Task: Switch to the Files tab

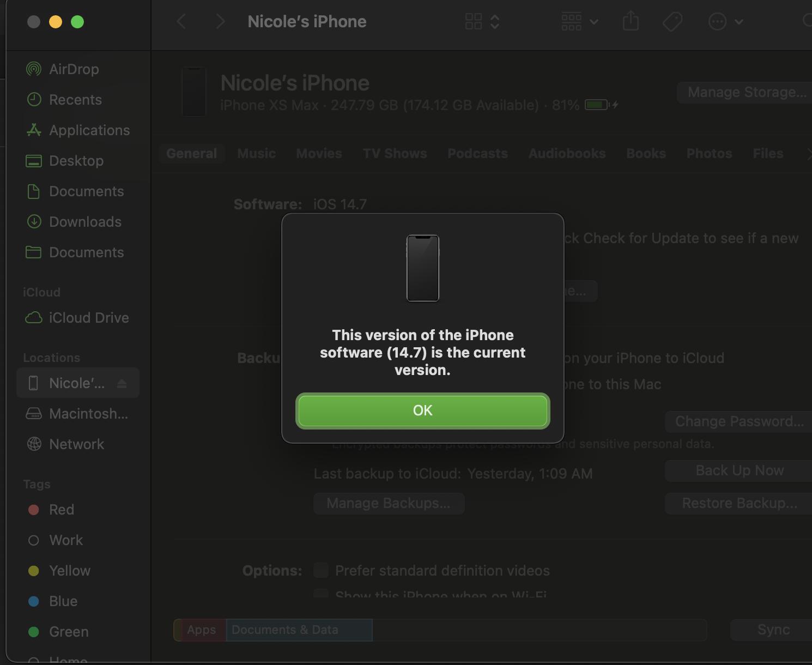Action: tap(768, 154)
